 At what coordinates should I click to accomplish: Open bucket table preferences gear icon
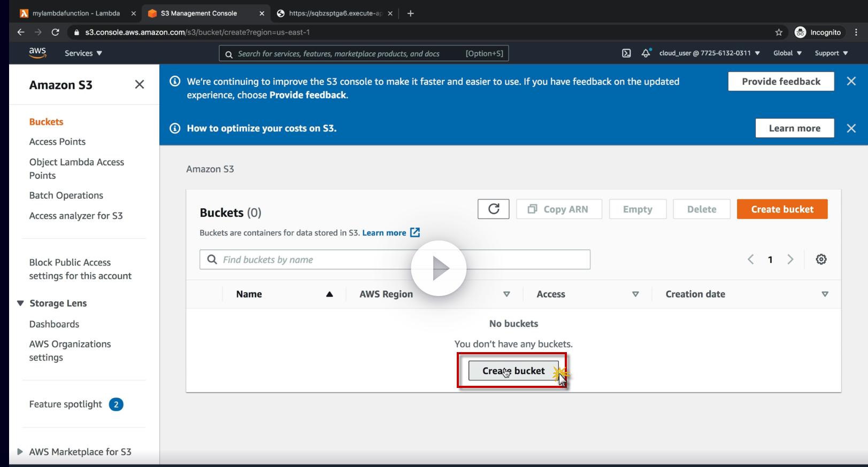point(821,259)
